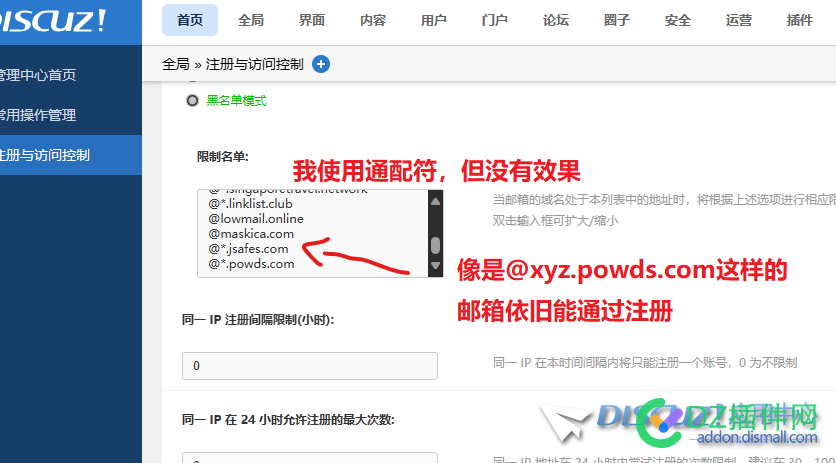Select the 黑名单模式 radio button
The image size is (836, 463).
click(x=192, y=100)
